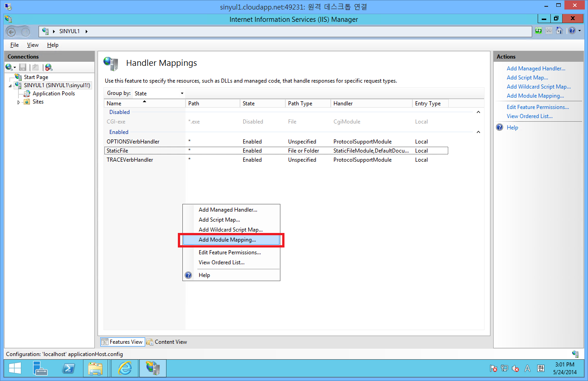588x381 pixels.
Task: Select the CGI-exe handler row
Action: (x=276, y=122)
